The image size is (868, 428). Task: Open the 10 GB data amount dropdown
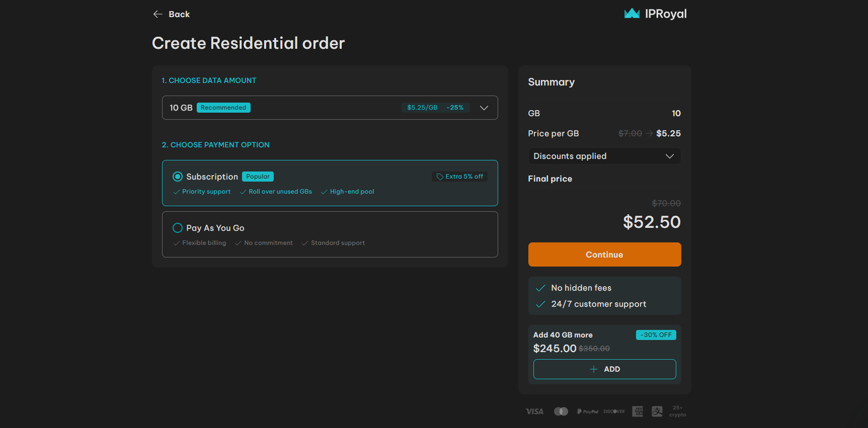pos(330,108)
